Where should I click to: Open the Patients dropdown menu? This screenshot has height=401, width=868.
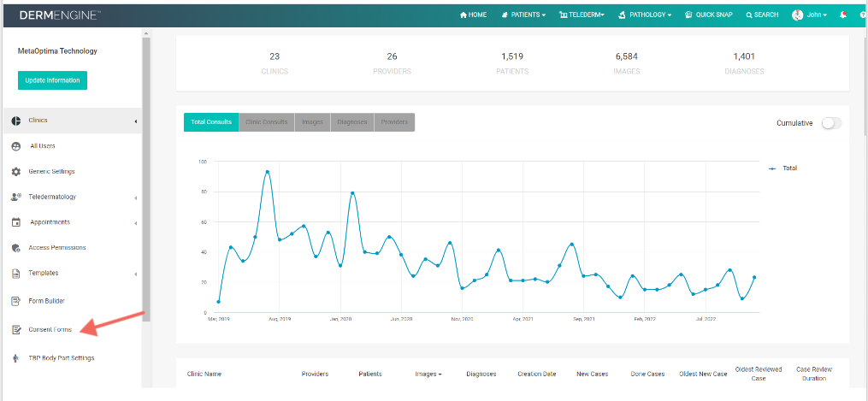(523, 15)
